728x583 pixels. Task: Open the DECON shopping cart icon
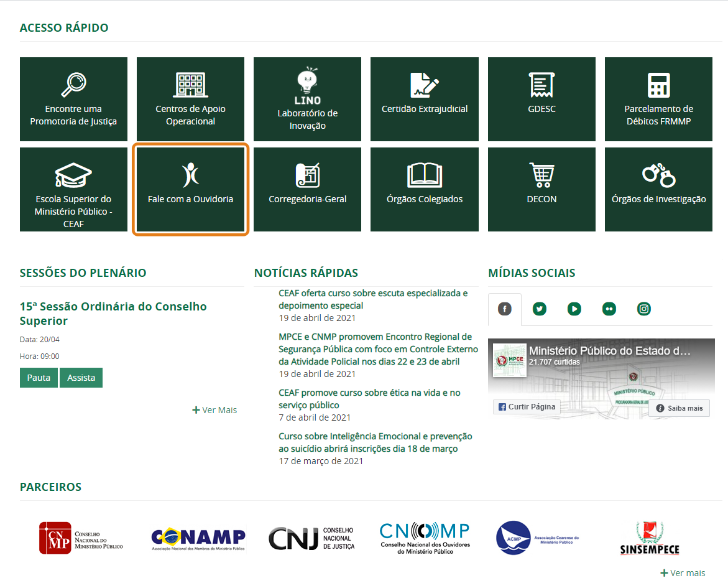(542, 175)
